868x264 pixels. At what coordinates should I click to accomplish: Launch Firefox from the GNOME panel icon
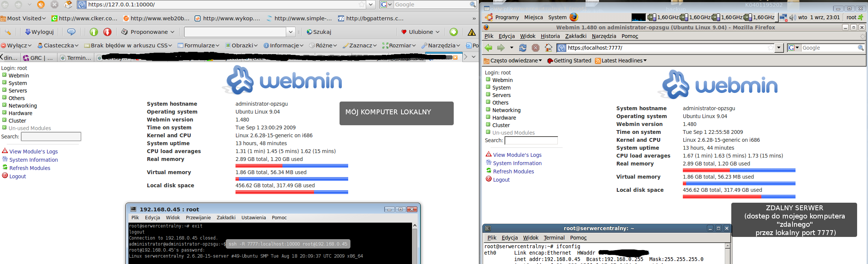point(574,17)
